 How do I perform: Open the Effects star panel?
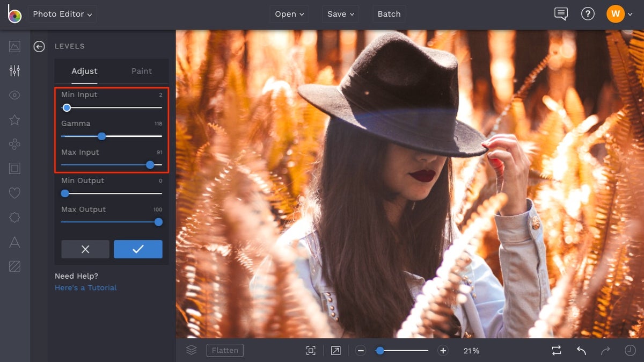(14, 120)
